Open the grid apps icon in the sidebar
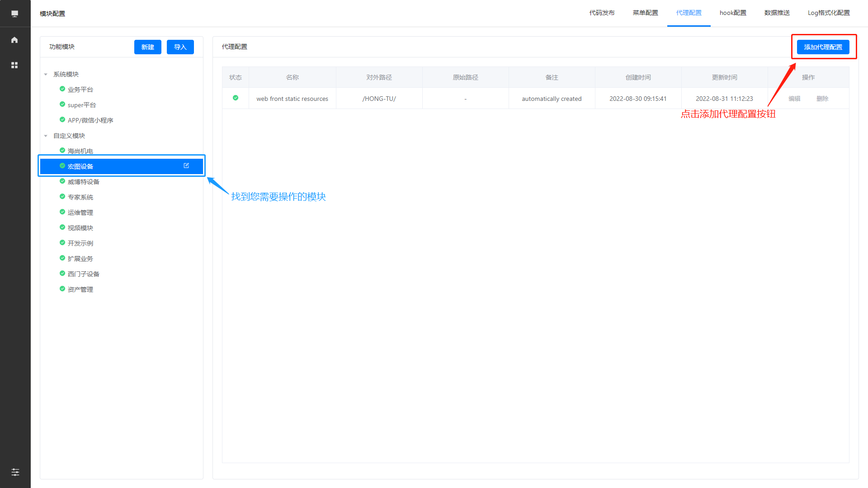Image resolution: width=868 pixels, height=488 pixels. point(14,65)
